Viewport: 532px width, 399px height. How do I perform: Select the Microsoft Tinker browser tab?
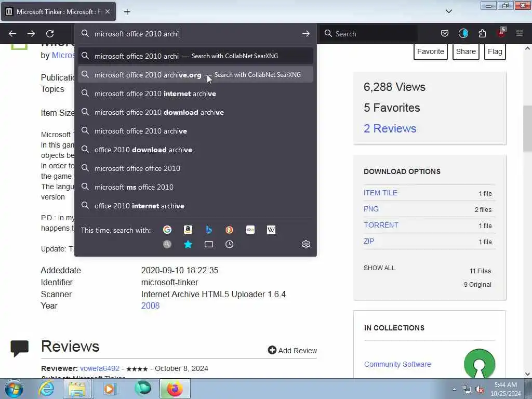[x=58, y=12]
